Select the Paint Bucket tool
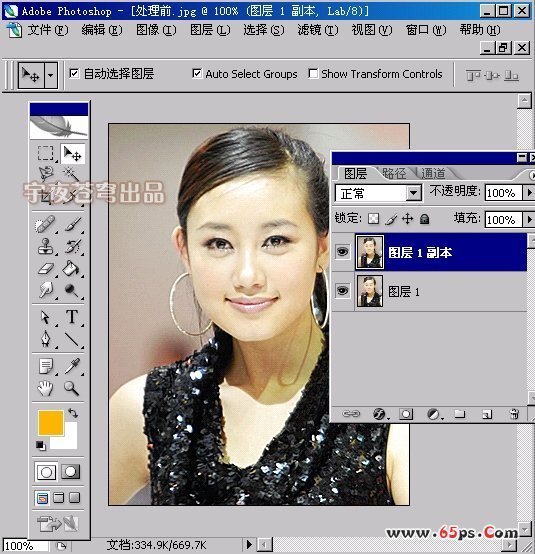 (x=72, y=269)
